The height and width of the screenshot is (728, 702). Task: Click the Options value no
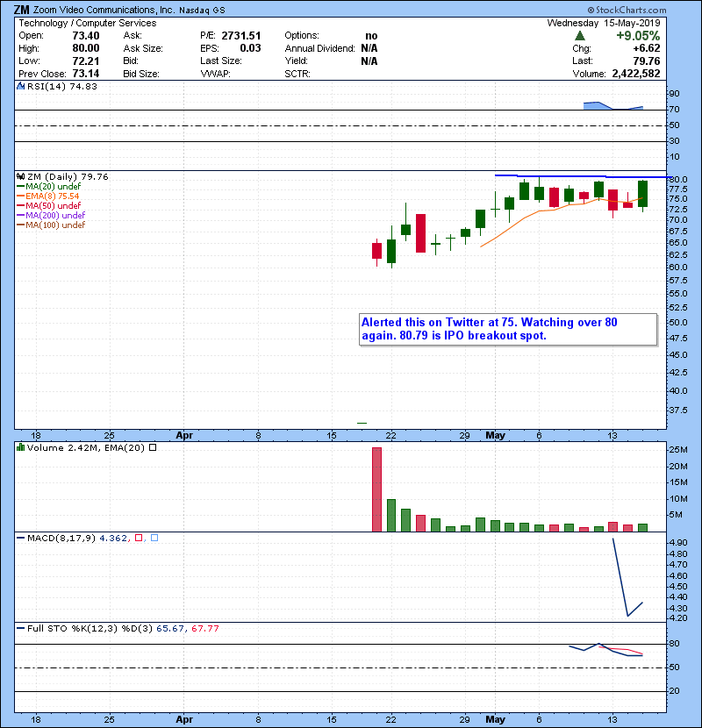pos(371,36)
